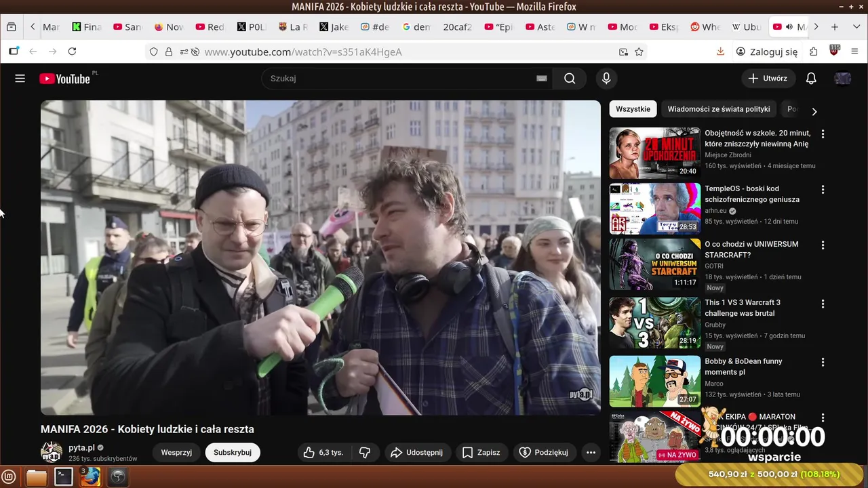Open YouTube notifications bell
The height and width of the screenshot is (488, 868).
[811, 79]
